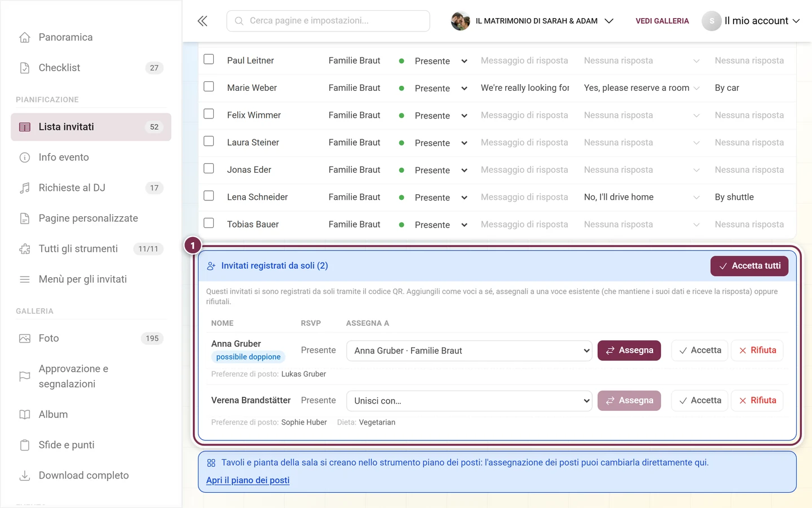The height and width of the screenshot is (508, 812).
Task: Select Paul Leitner's row checkbox
Action: tap(209, 59)
